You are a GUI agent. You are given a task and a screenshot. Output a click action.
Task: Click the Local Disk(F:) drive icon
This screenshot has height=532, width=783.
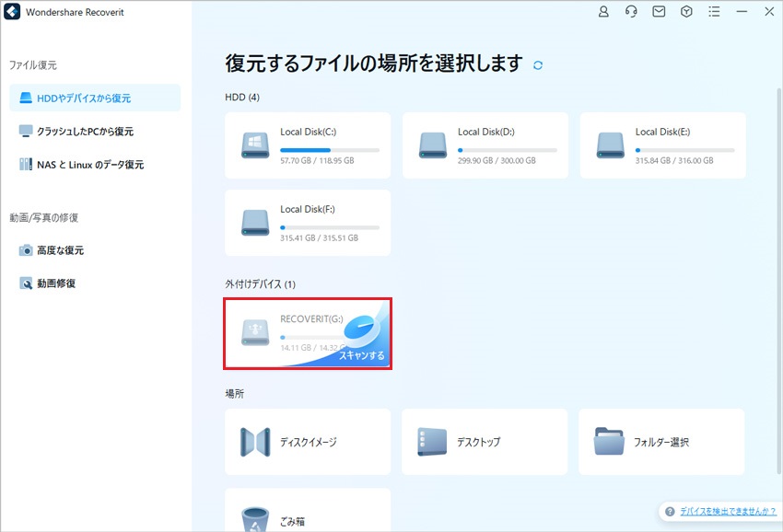point(255,223)
